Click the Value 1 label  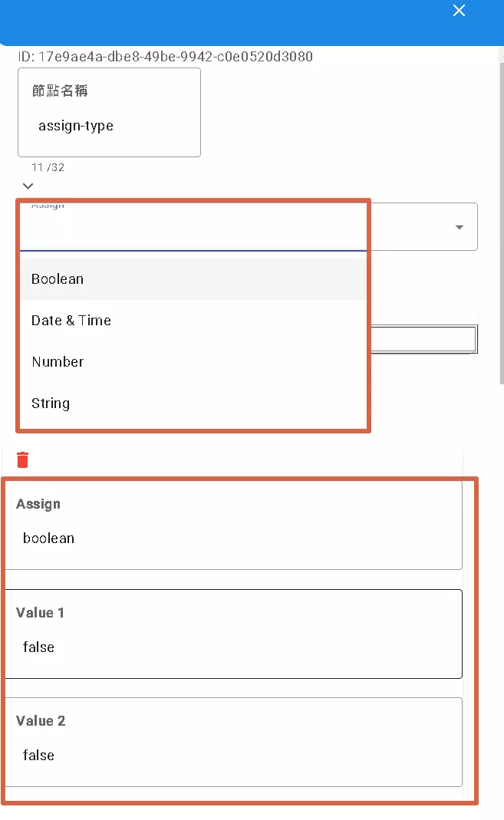[40, 613]
